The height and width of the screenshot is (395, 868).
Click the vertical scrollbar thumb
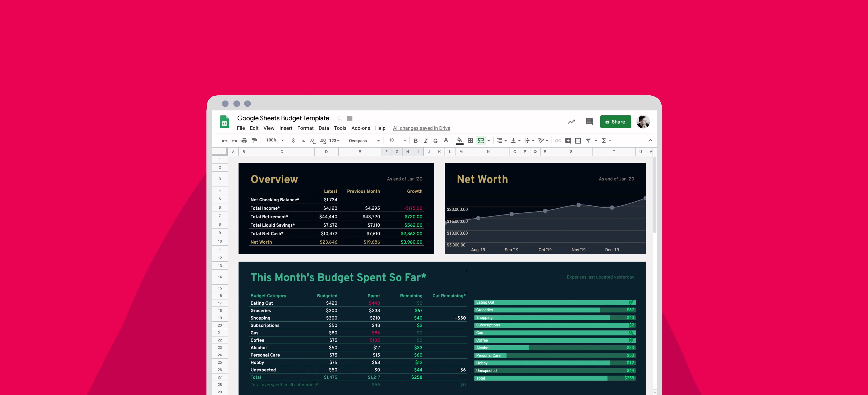tap(655, 195)
